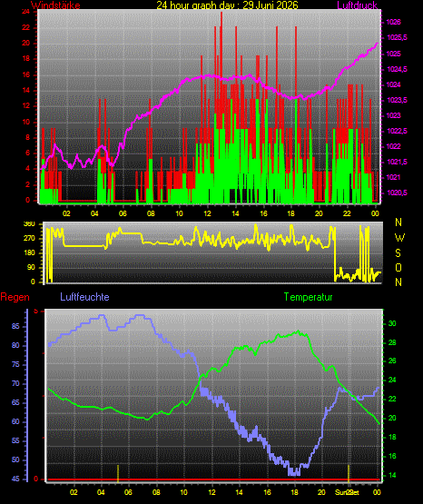
Task: Click the 30 temperature axis value
Action: pos(392,323)
